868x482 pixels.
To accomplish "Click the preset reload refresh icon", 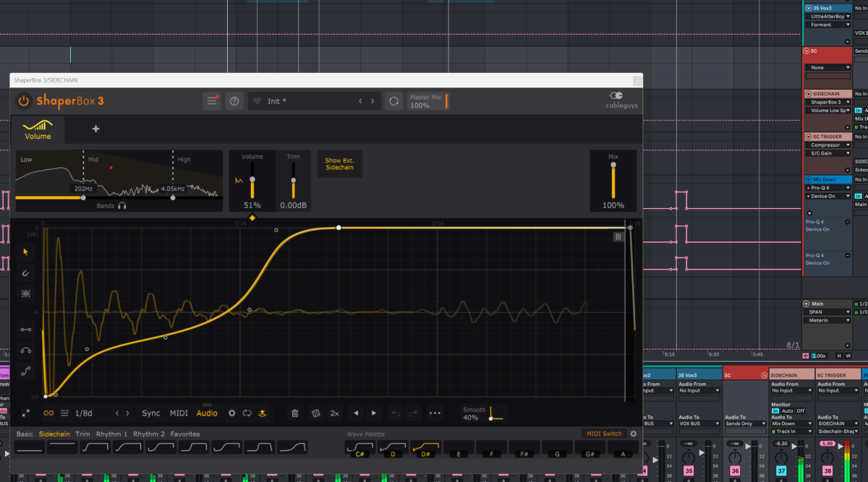I will (x=393, y=101).
